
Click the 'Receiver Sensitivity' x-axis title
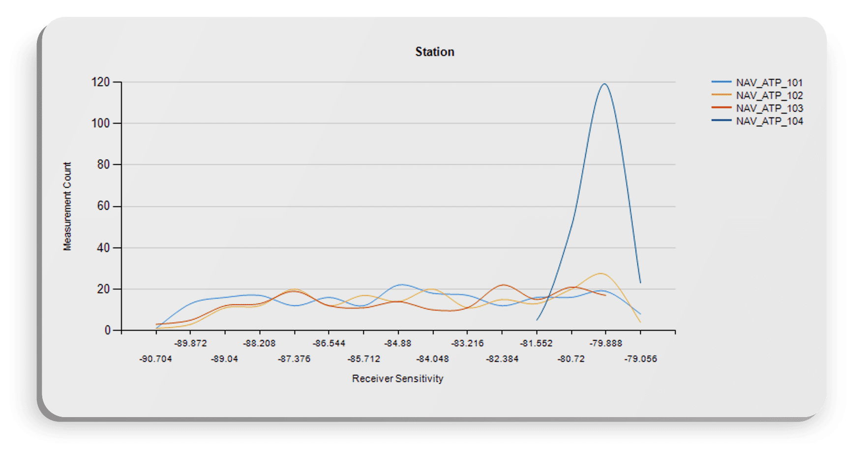pyautogui.click(x=397, y=379)
